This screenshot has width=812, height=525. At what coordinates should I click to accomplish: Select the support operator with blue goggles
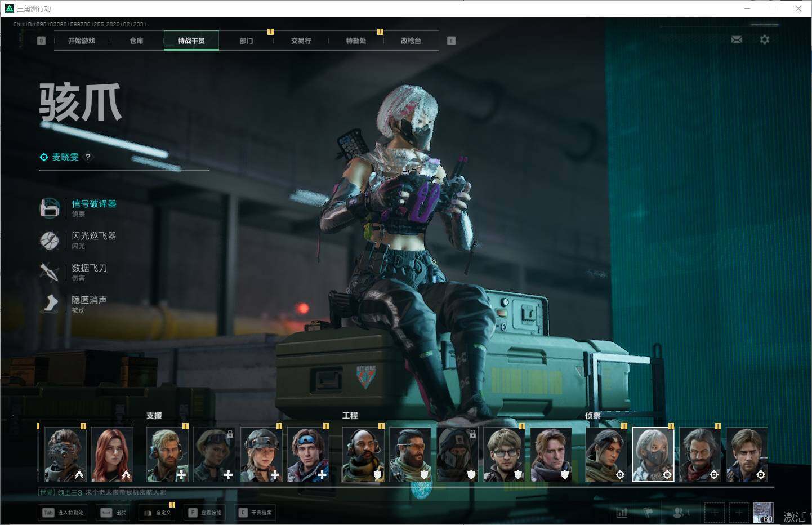pos(308,455)
